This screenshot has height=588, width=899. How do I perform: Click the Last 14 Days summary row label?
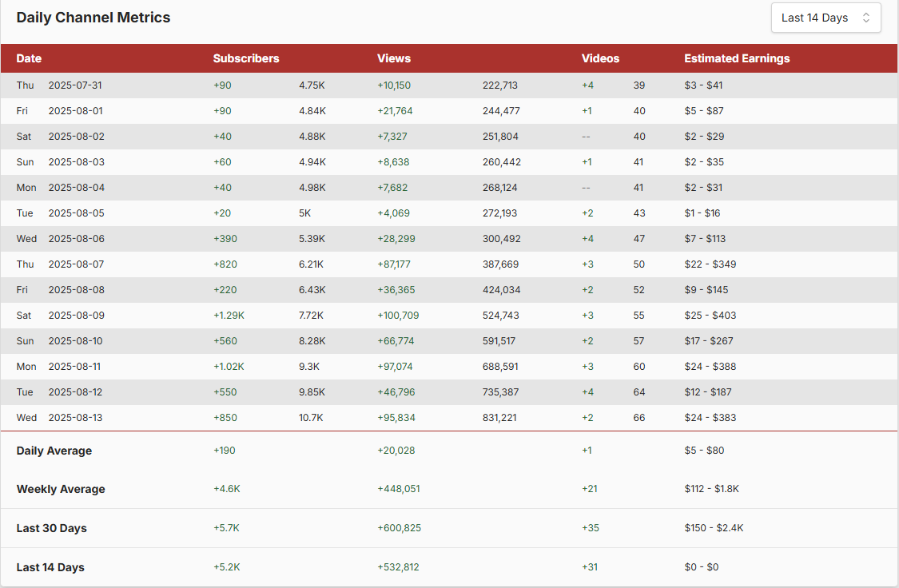(x=50, y=567)
